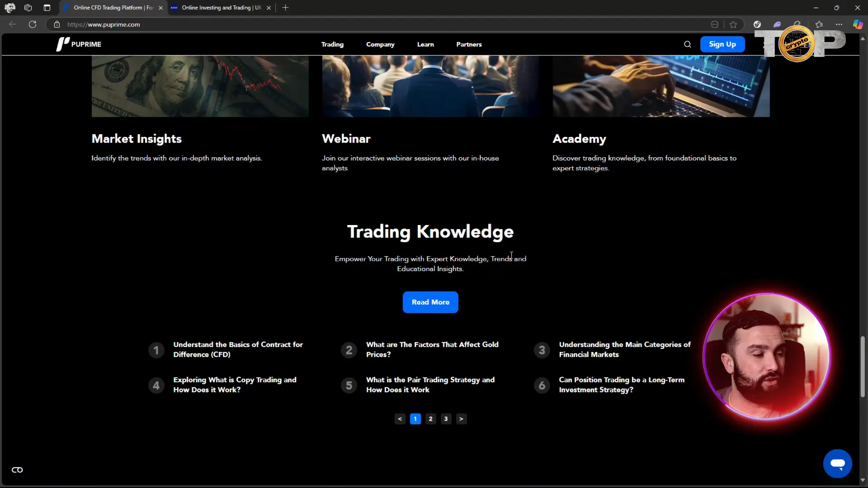Open browser profile avatar icon
This screenshot has height=488, width=868.
click(x=10, y=8)
